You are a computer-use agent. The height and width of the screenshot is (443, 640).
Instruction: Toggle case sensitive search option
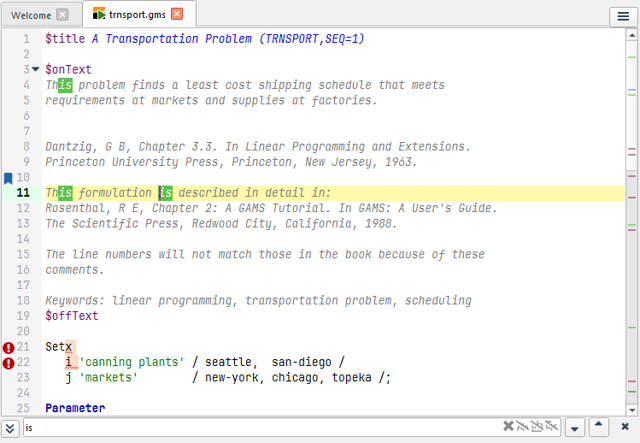click(522, 426)
